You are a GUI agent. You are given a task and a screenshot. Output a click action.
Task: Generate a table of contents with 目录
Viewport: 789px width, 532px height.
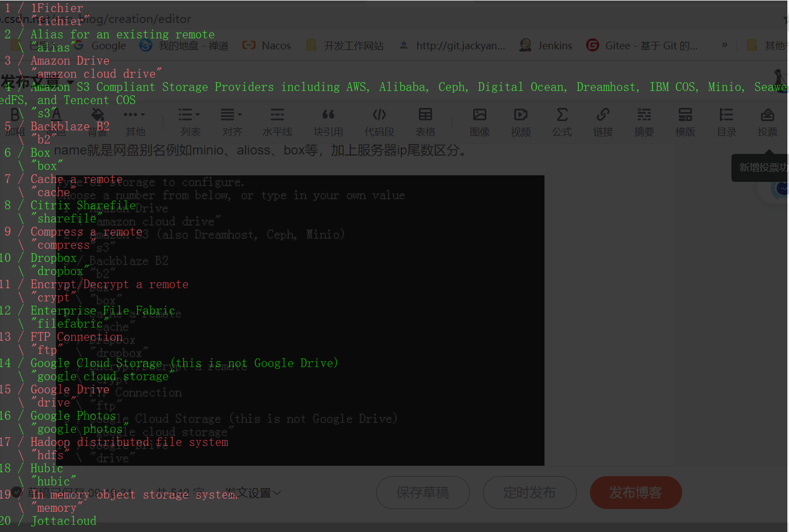[x=726, y=122]
